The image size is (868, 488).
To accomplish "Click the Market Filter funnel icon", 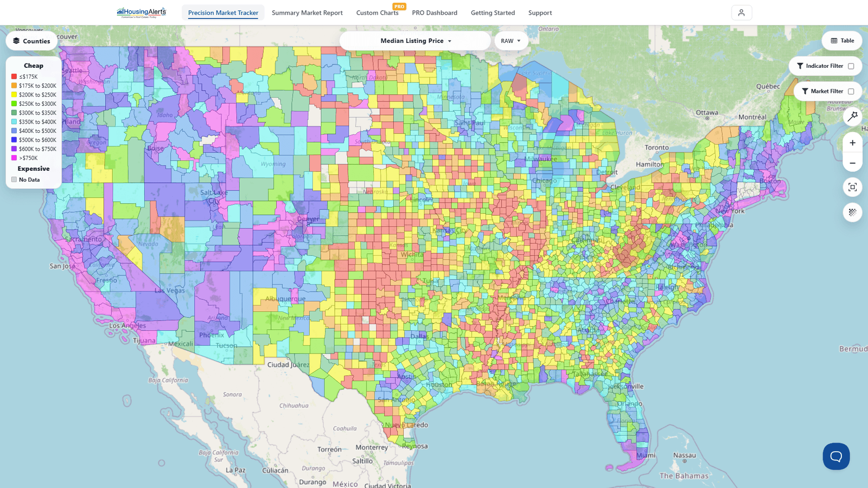I will tap(805, 91).
